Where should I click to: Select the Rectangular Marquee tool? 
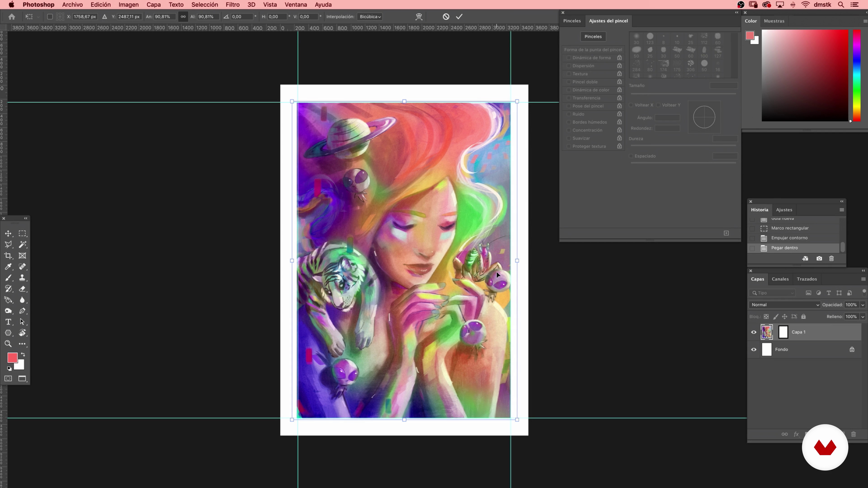tap(22, 233)
